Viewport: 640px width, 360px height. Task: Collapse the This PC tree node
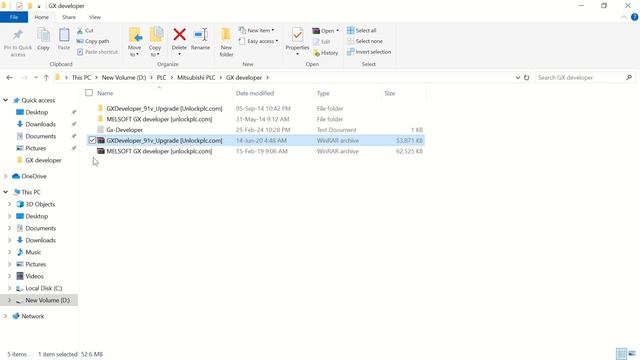tap(6, 192)
